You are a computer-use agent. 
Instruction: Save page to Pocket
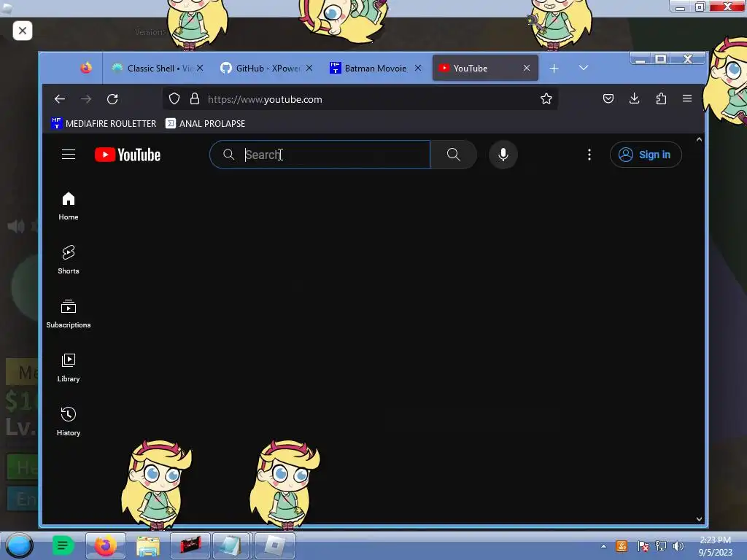608,98
